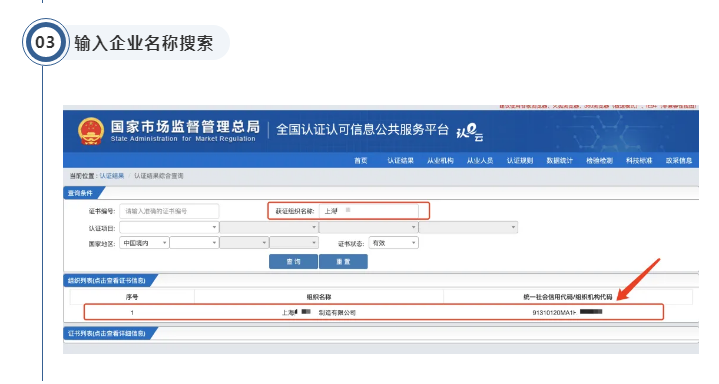Open the 认证结果 nav item
Viewport: 719px width, 384px height.
tap(400, 161)
